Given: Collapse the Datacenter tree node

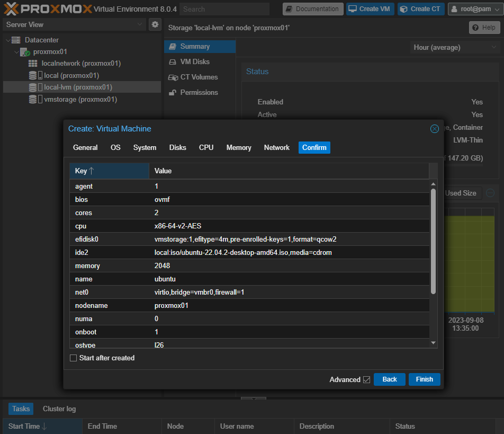Looking at the screenshot, I should pos(8,40).
